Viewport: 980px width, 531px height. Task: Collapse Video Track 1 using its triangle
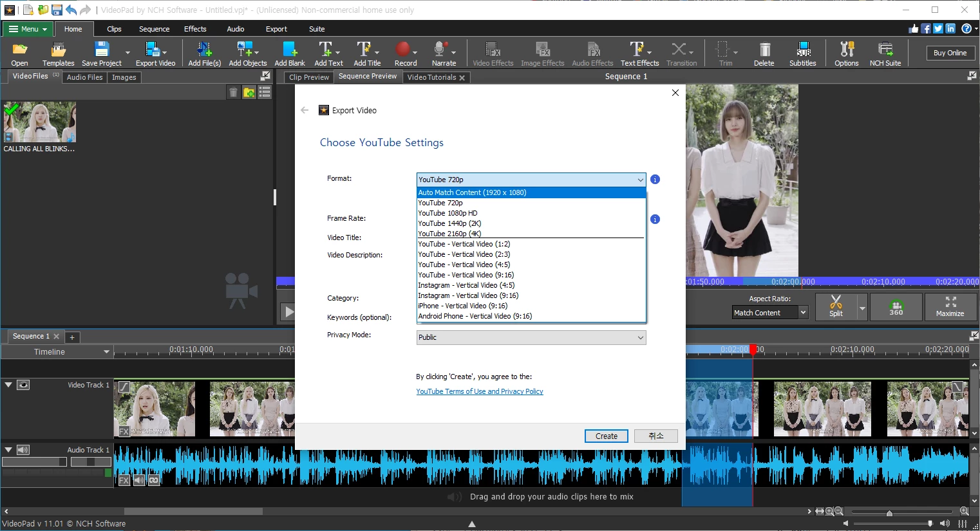(8, 384)
